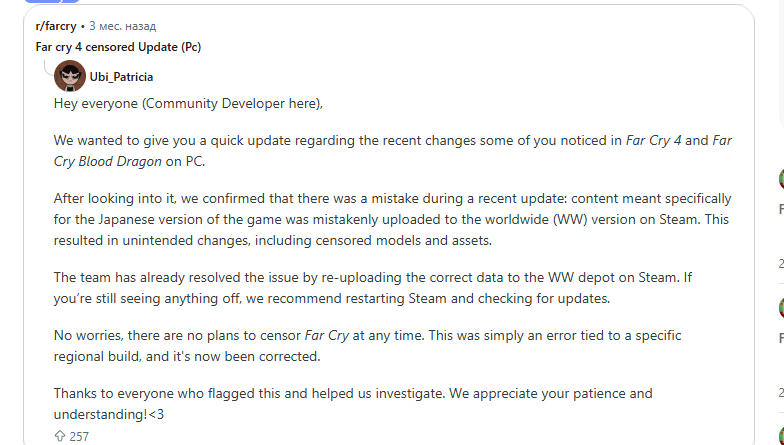Viewport: 784px width, 445px height.
Task: Collapse the comment thread connector line
Action: click(x=48, y=66)
